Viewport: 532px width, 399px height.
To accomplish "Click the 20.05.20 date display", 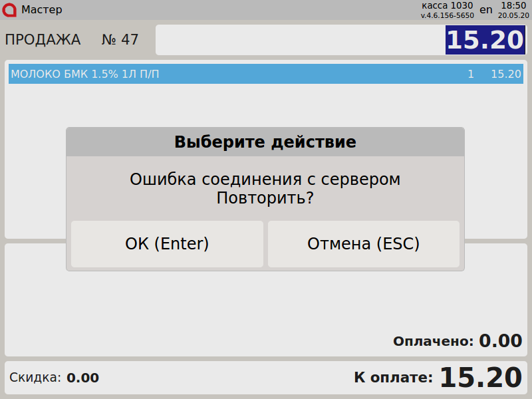I will point(513,15).
